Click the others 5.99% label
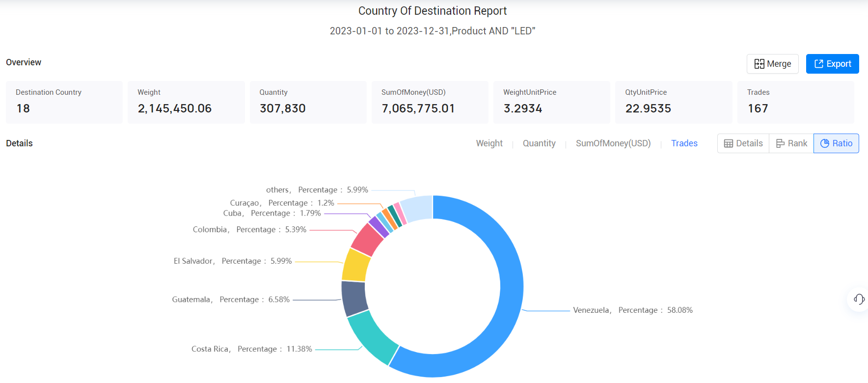868x383 pixels. (317, 190)
